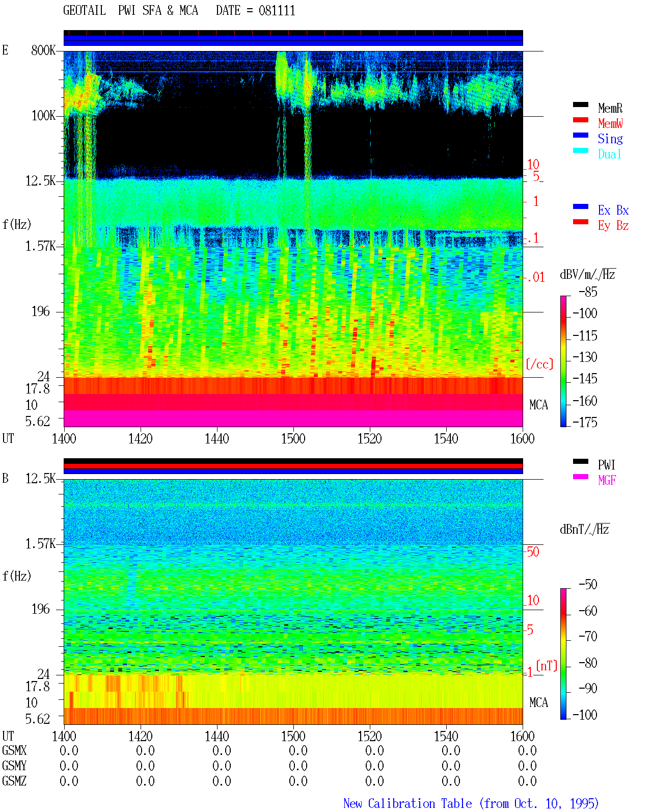
Task: Click the Dual legend label
Action: (610, 154)
